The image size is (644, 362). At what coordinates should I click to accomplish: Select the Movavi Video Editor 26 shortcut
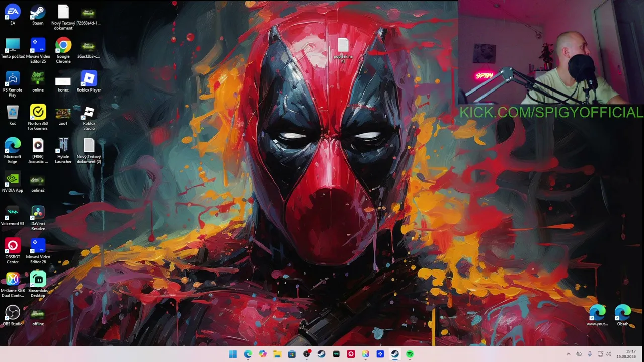pyautogui.click(x=38, y=251)
